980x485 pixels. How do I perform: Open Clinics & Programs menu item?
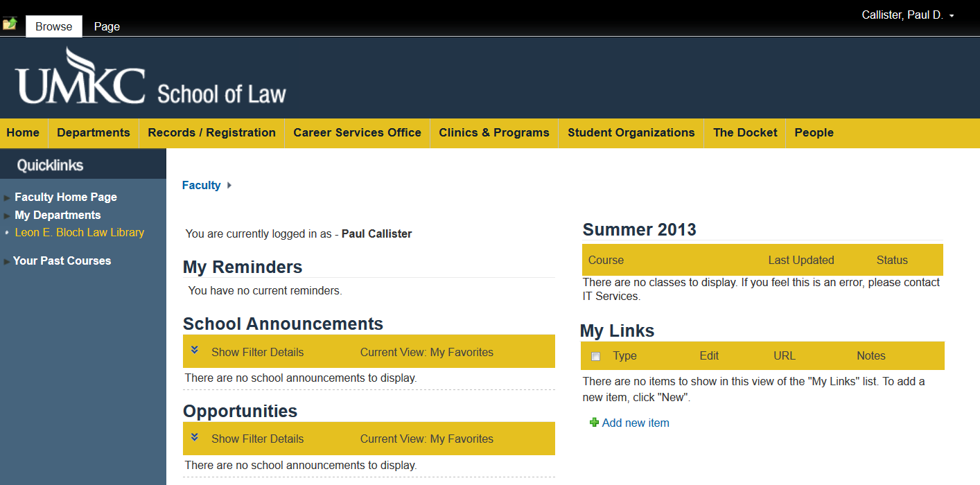point(494,133)
